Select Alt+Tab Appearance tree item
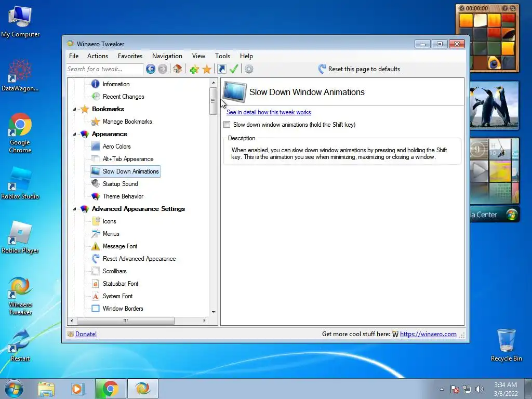 coord(128,159)
